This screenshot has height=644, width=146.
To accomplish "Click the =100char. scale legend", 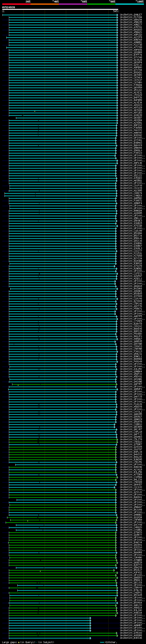I will tap(108, 642).
